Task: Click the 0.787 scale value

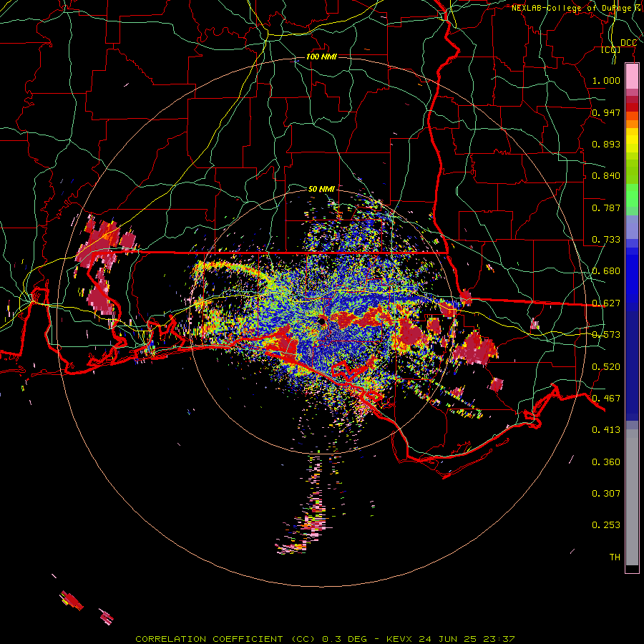Action: pos(606,208)
